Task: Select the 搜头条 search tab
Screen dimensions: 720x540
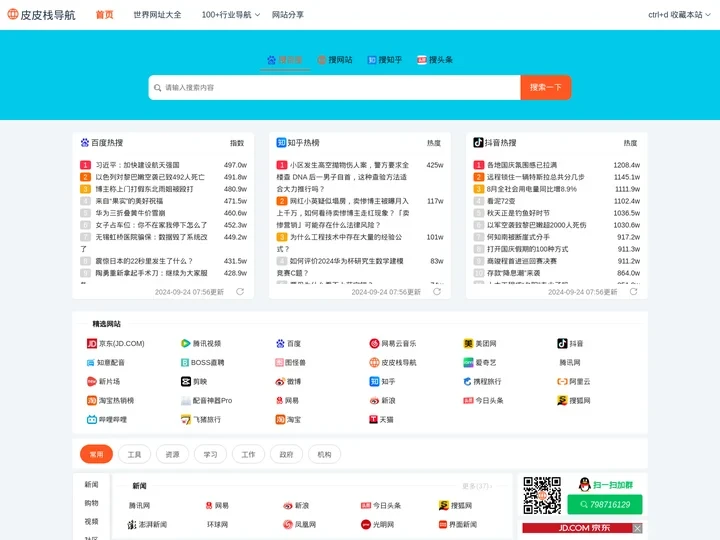Action: click(x=435, y=60)
